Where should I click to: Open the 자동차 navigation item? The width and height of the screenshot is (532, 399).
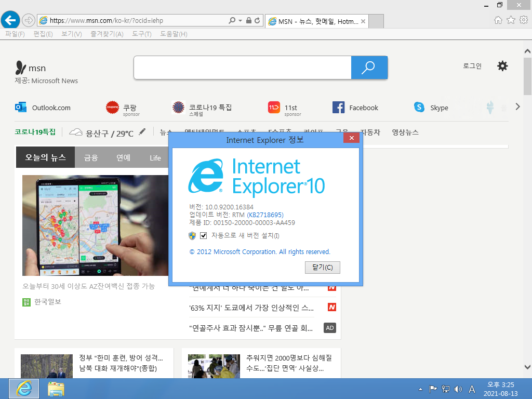click(x=370, y=132)
